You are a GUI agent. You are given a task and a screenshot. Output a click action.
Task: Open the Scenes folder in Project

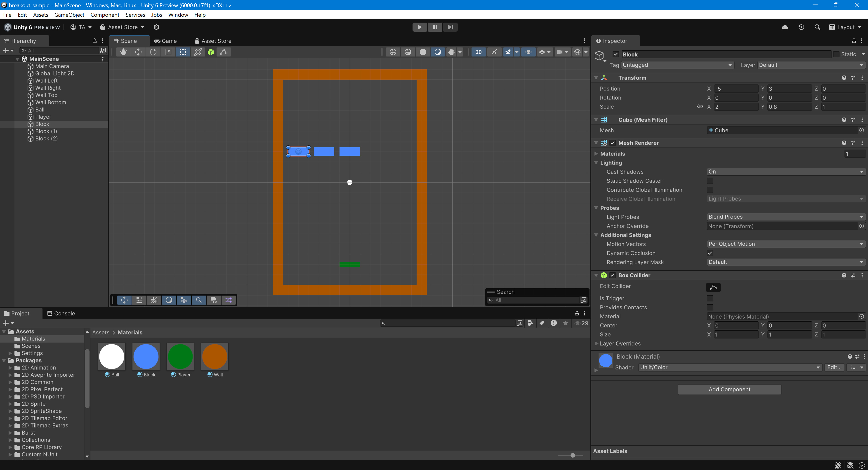pos(31,346)
